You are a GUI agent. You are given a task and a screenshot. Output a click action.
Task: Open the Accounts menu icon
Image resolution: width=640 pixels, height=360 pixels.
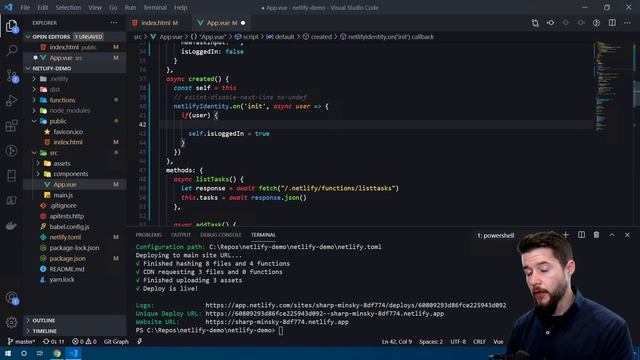[11, 298]
